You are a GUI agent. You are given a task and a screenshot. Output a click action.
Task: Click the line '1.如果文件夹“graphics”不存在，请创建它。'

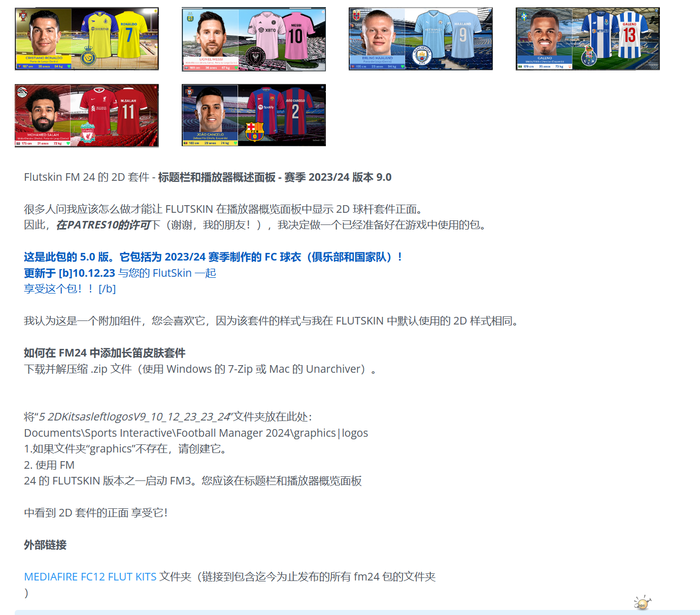pos(127,449)
